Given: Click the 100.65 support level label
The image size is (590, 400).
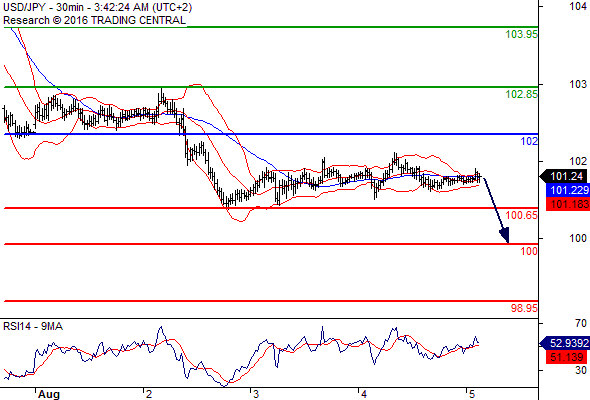Looking at the screenshot, I should click(522, 215).
